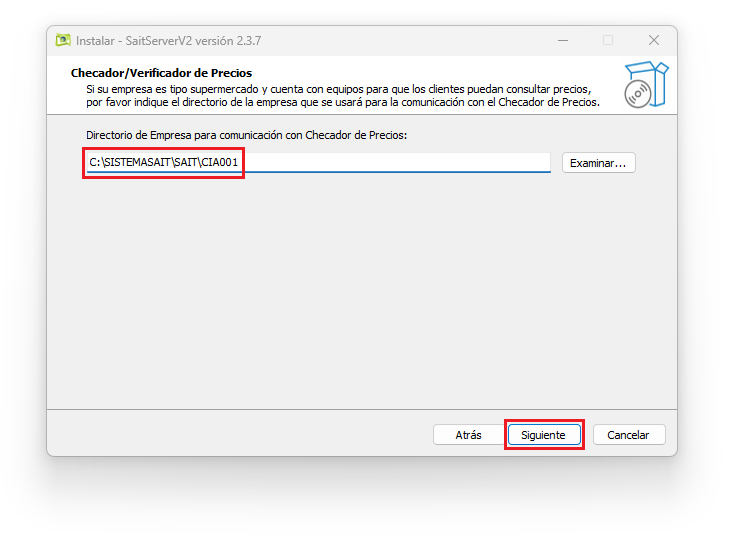Click the blank title bar area beside the version text
734x554 pixels.
[400, 41]
